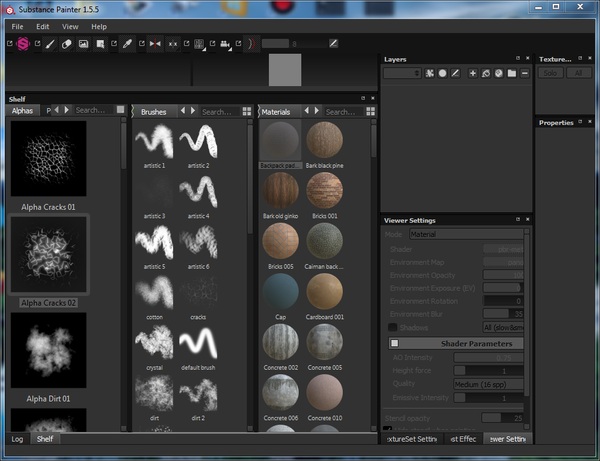Click the All button in Texture panel

point(579,73)
